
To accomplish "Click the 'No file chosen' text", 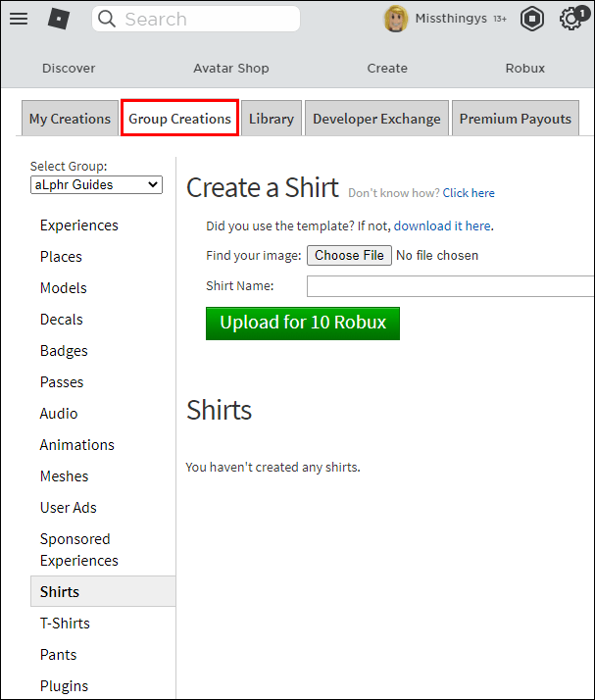I will click(x=437, y=255).
